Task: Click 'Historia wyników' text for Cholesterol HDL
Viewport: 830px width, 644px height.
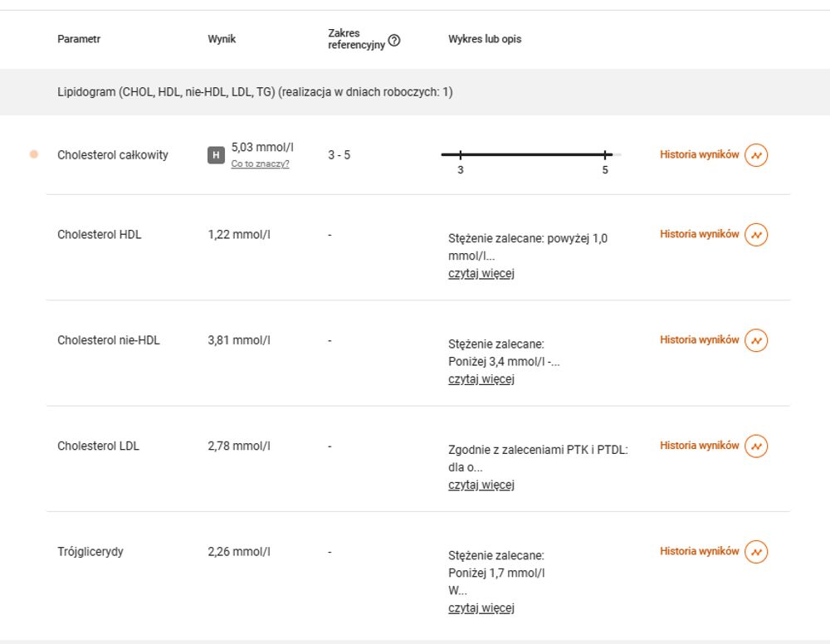Action: point(699,234)
